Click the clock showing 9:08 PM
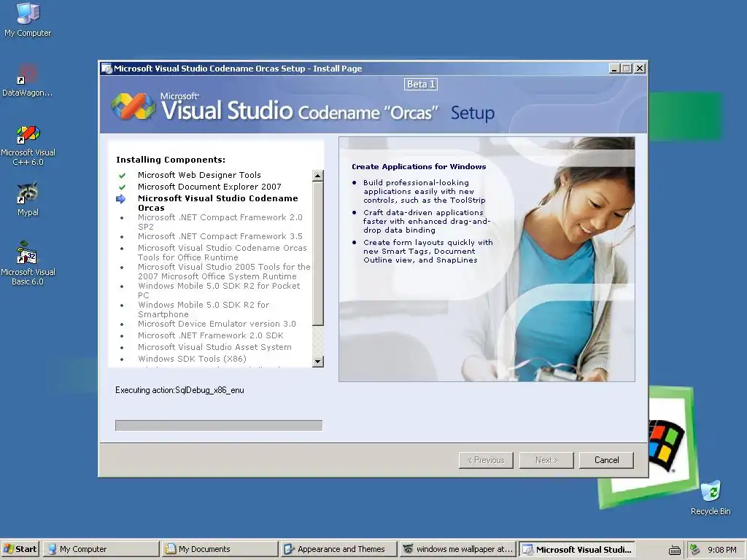 click(721, 550)
